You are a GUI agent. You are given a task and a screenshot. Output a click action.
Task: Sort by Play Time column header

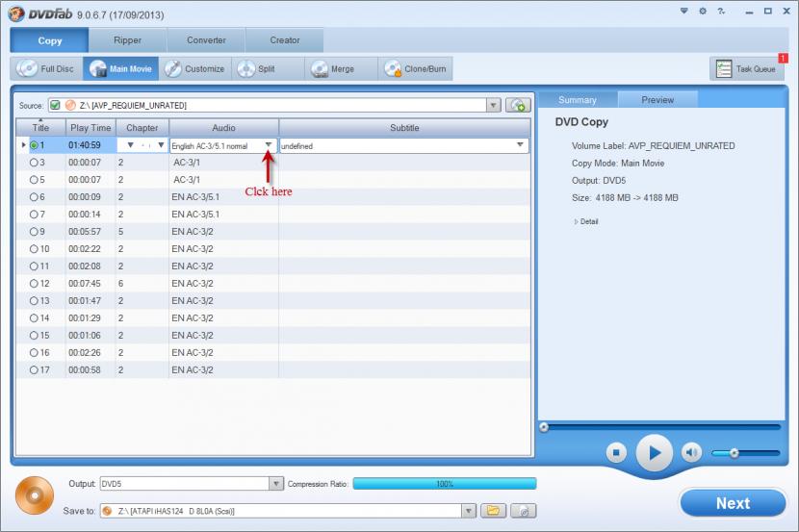(90, 128)
